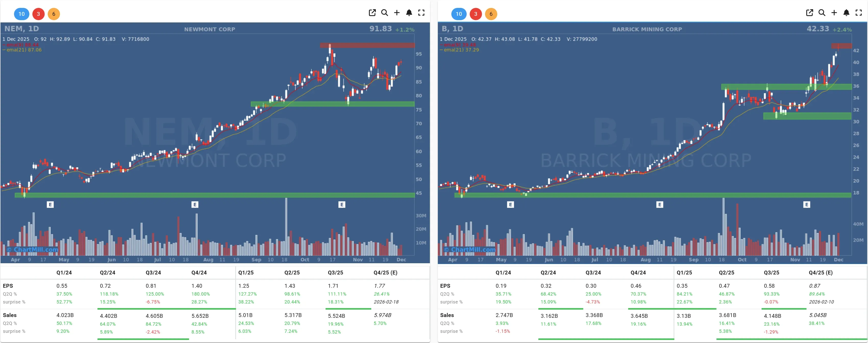This screenshot has width=868, height=343.
Task: Click the search icon above Barrick chart
Action: click(x=822, y=13)
